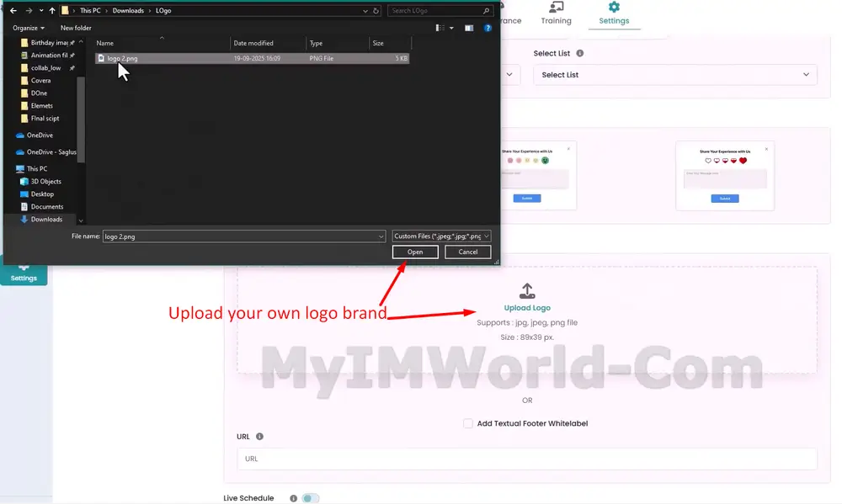Click the refresh button in address bar
Image resolution: width=842 pixels, height=504 pixels.
pyautogui.click(x=376, y=11)
